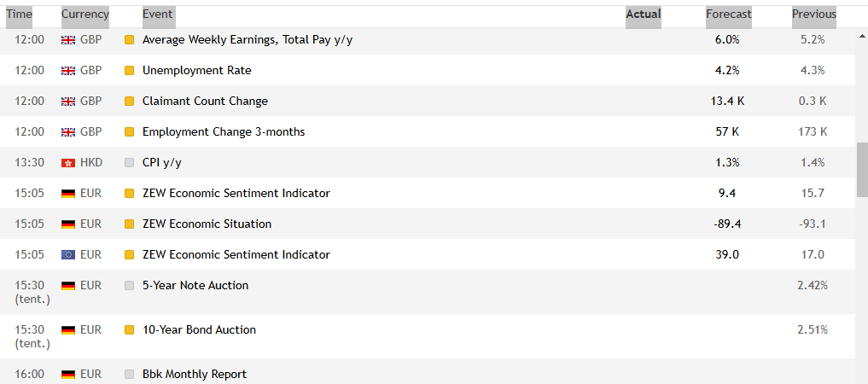Click UK flag icon beside Unemployment Rate

click(68, 71)
